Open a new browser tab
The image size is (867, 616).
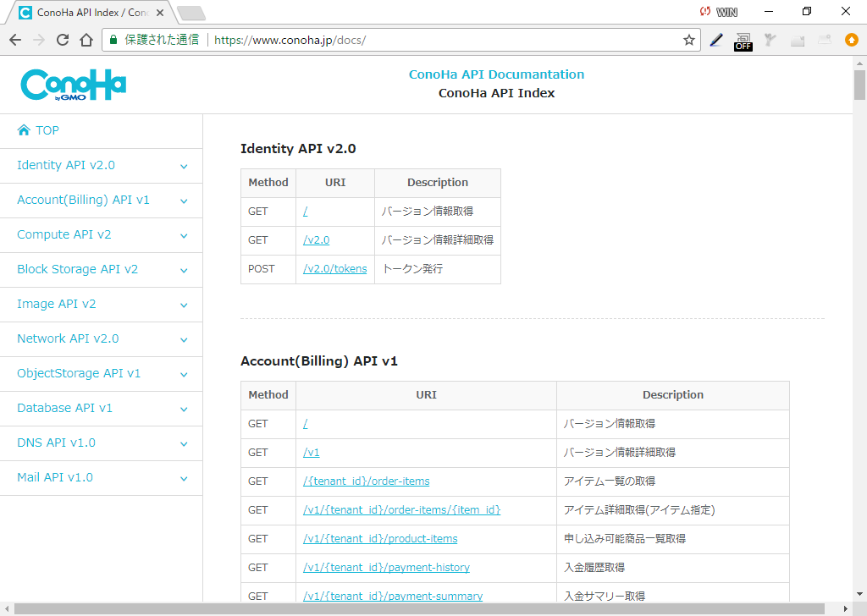click(191, 14)
